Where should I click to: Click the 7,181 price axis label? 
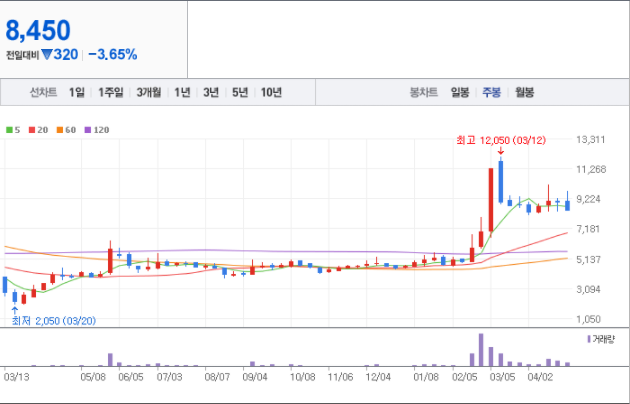pos(588,229)
